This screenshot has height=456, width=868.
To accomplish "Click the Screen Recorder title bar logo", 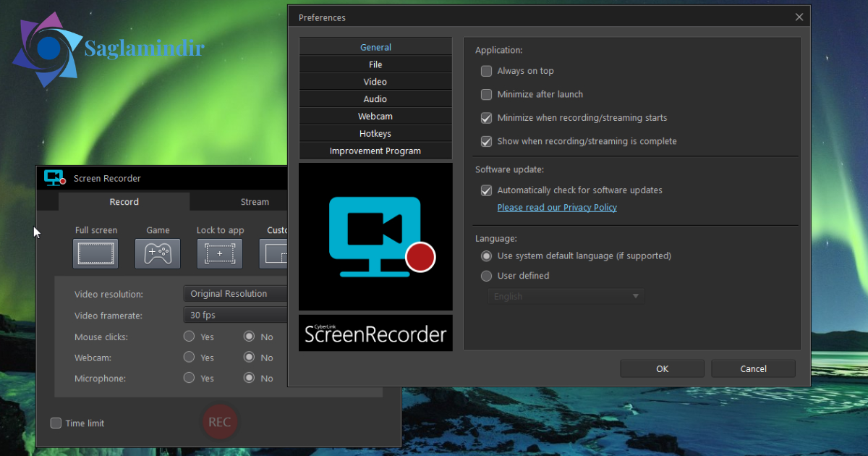I will [x=55, y=177].
